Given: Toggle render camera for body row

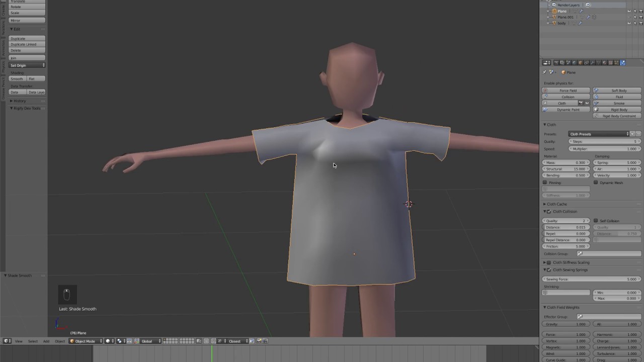Looking at the screenshot, I should click(x=641, y=23).
